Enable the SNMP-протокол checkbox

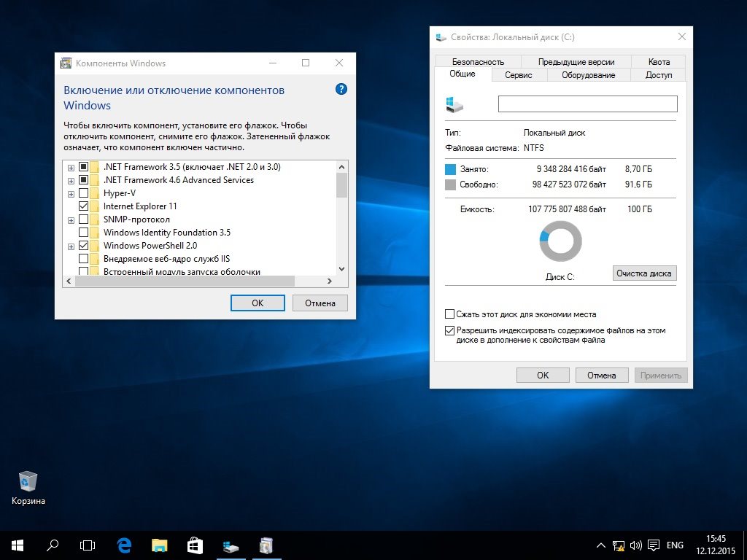[x=83, y=219]
